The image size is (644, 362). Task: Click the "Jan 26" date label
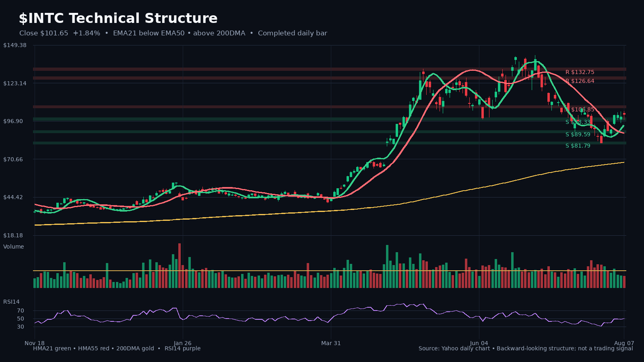click(183, 343)
